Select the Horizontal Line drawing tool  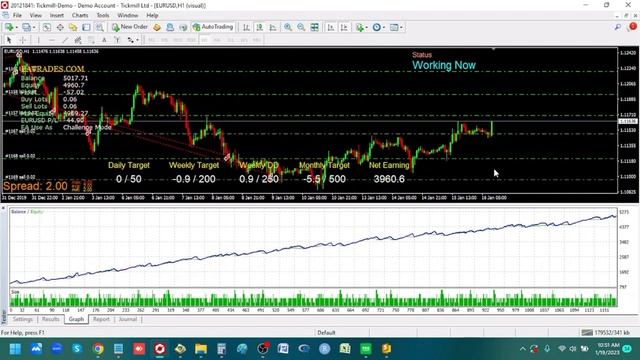pos(51,40)
